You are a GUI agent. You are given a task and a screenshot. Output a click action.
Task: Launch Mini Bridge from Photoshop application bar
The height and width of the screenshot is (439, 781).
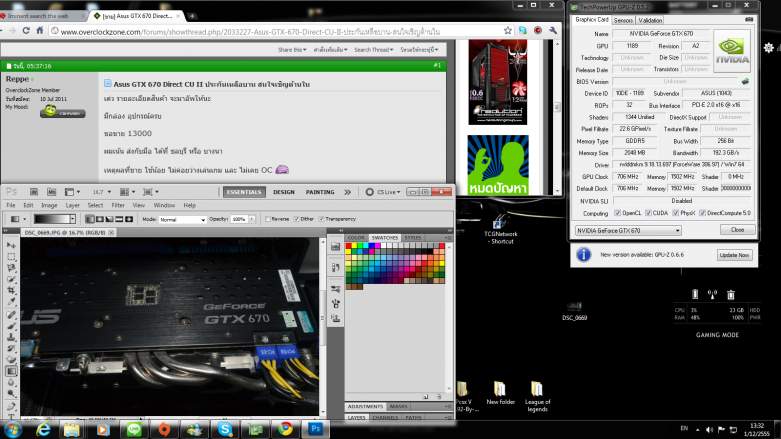point(51,192)
